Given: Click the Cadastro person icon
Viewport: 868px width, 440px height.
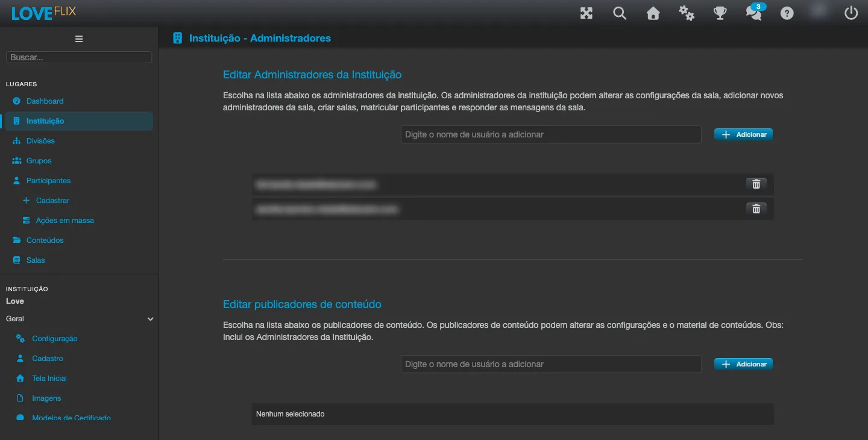Looking at the screenshot, I should (20, 359).
